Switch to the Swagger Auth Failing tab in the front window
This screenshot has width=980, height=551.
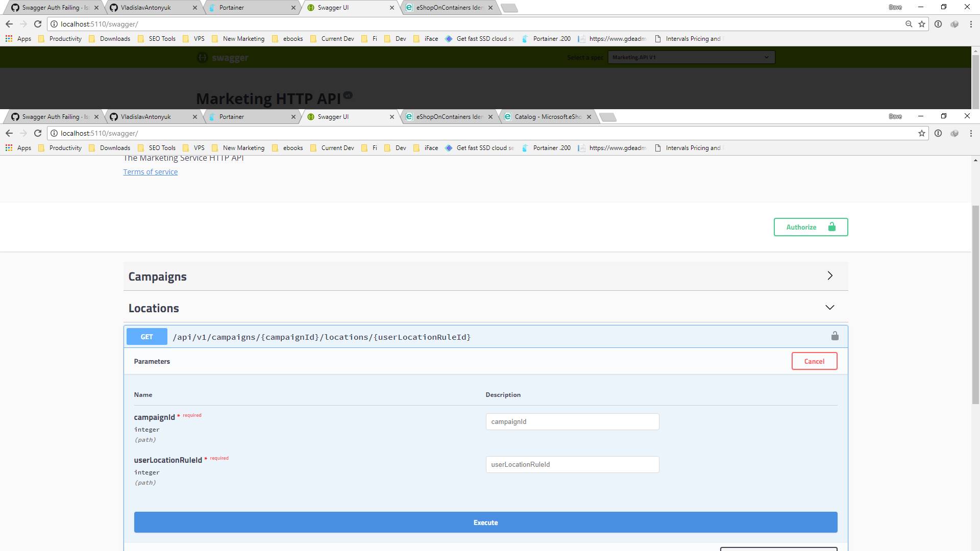pyautogui.click(x=55, y=117)
